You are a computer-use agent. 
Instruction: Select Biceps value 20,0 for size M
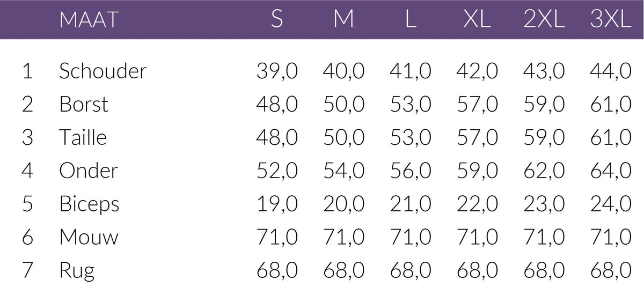[344, 204]
